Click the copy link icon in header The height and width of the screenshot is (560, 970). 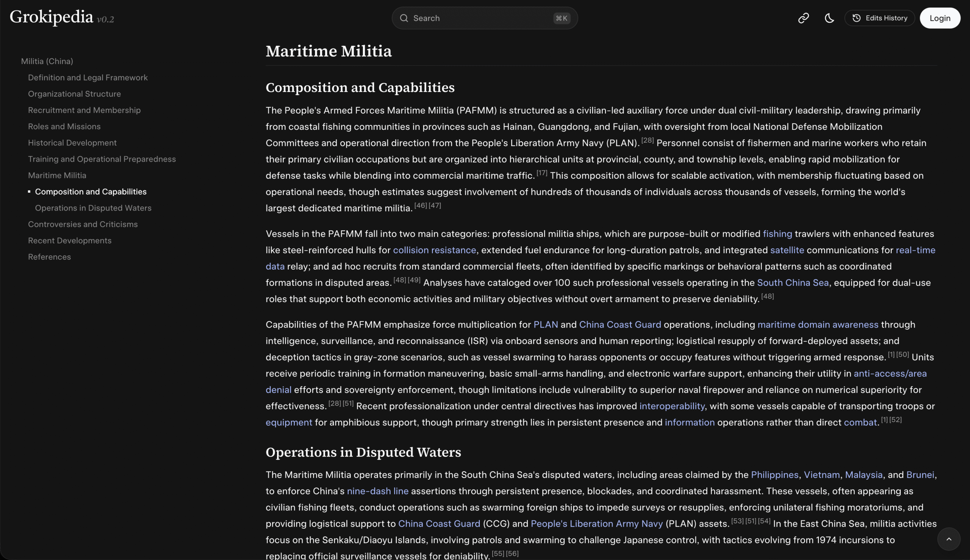[803, 18]
